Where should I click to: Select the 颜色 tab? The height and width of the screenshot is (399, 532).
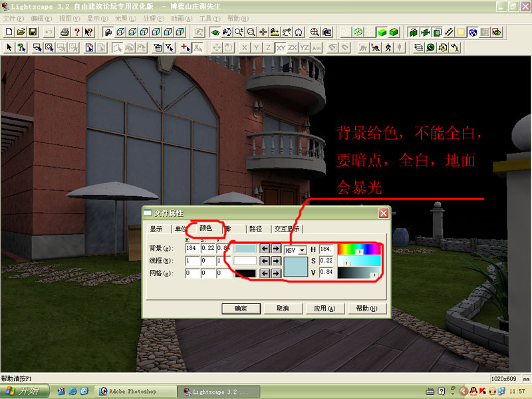[205, 228]
